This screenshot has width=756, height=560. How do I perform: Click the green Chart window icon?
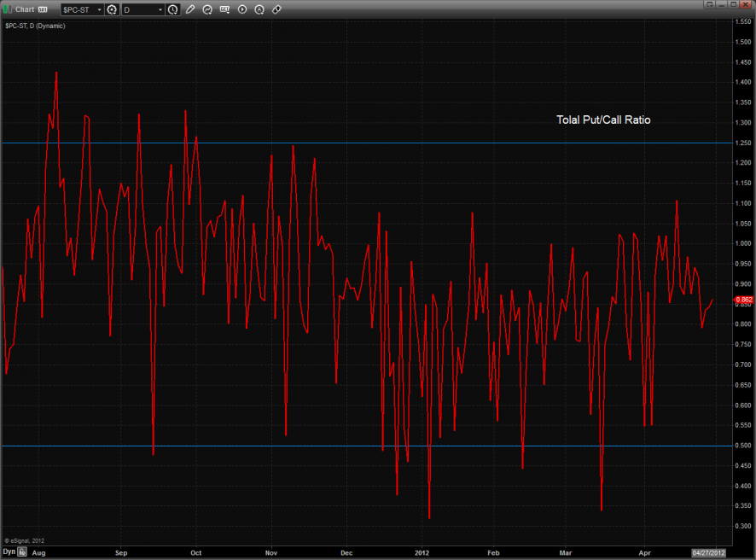[x=7, y=9]
